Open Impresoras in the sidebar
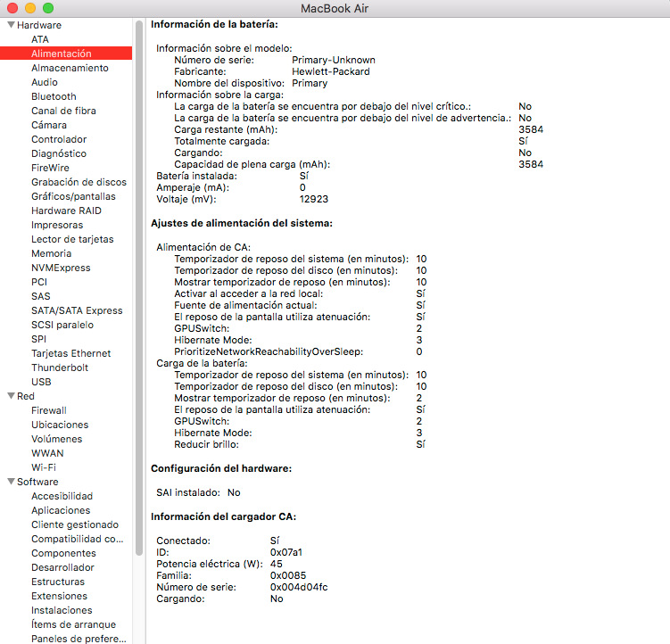This screenshot has width=670, height=644. (x=57, y=225)
